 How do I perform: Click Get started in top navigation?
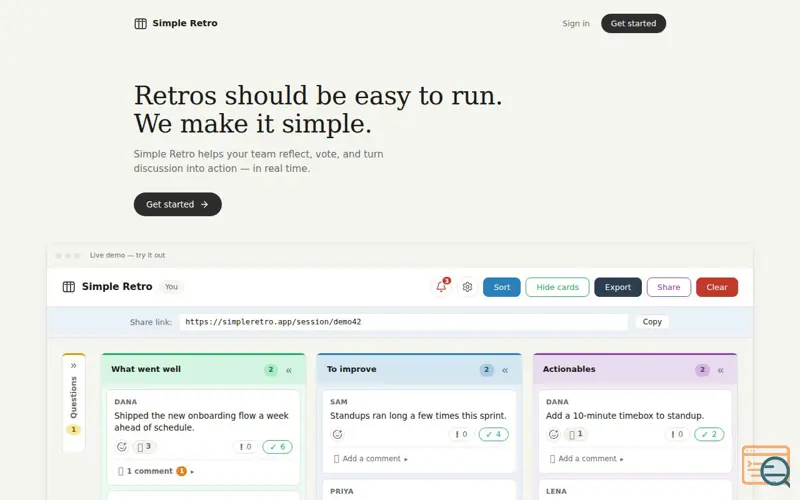(633, 23)
